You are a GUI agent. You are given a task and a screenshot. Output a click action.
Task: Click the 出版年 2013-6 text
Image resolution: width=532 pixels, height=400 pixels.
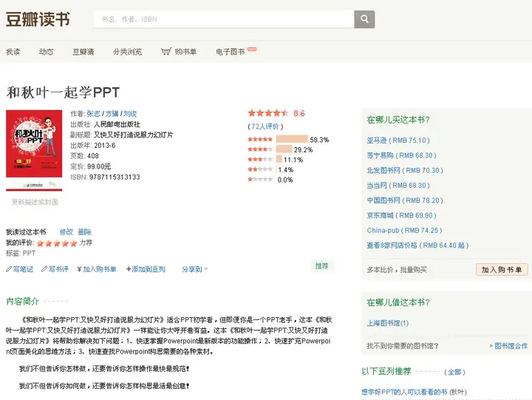(x=93, y=146)
